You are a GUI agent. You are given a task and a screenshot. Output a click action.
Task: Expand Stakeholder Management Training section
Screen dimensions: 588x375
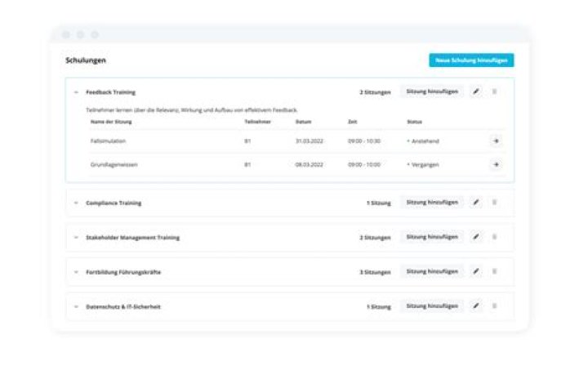[x=76, y=238]
